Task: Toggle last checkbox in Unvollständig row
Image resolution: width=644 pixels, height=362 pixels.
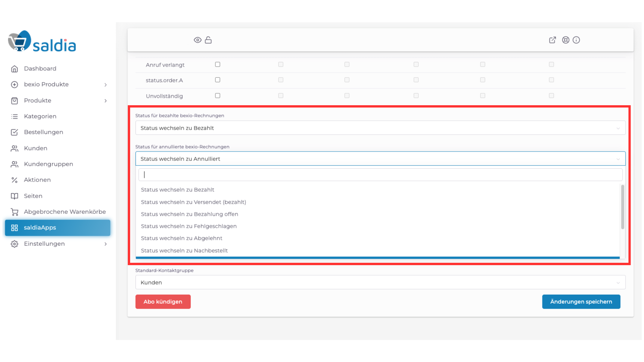Action: coord(551,96)
